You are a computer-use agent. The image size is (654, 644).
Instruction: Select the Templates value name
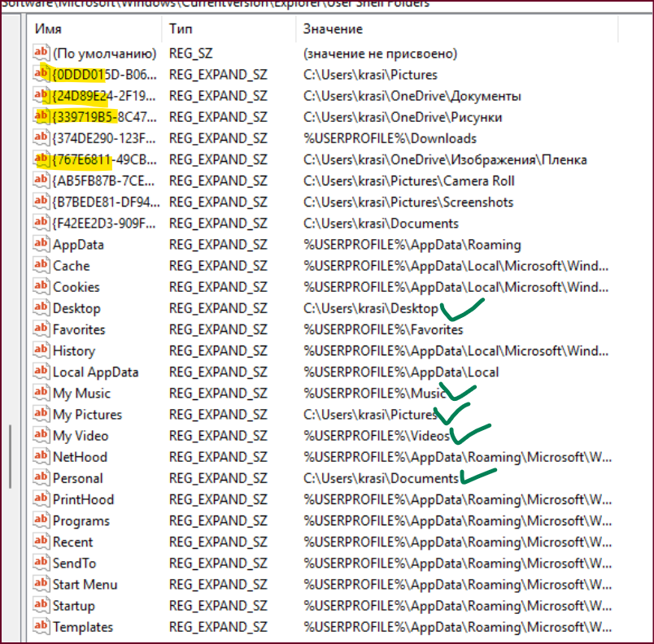(x=83, y=627)
